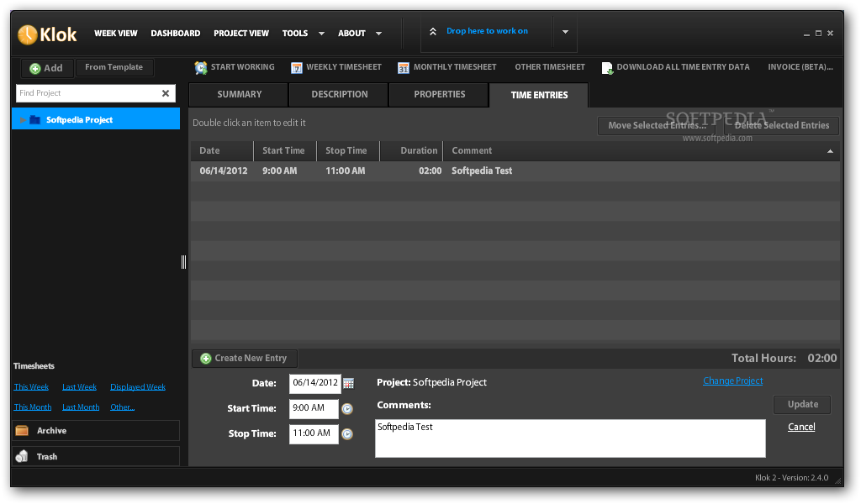The height and width of the screenshot is (504, 861).
Task: Click the Download All Time Entry Data icon
Action: pyautogui.click(x=607, y=67)
